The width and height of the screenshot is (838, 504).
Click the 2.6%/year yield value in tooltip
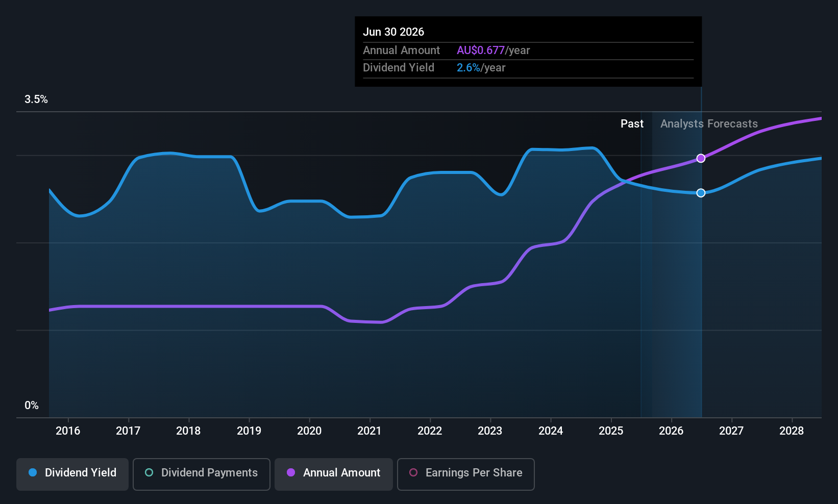tap(481, 68)
